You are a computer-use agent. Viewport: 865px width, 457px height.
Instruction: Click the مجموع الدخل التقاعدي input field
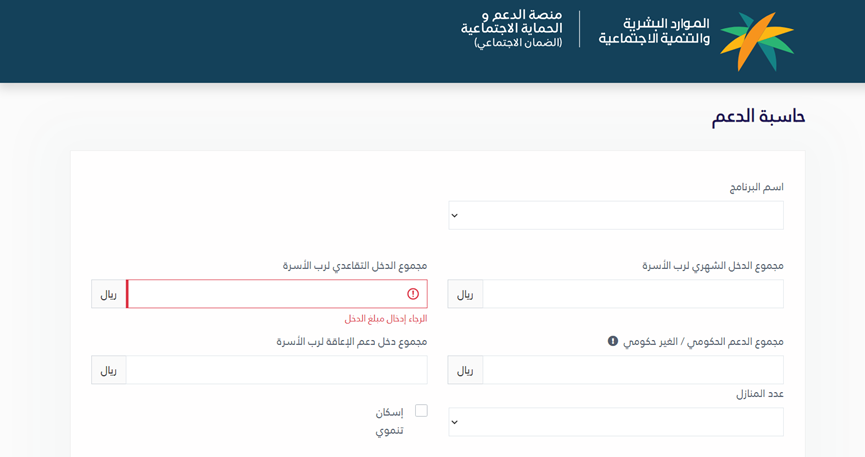(x=265, y=294)
